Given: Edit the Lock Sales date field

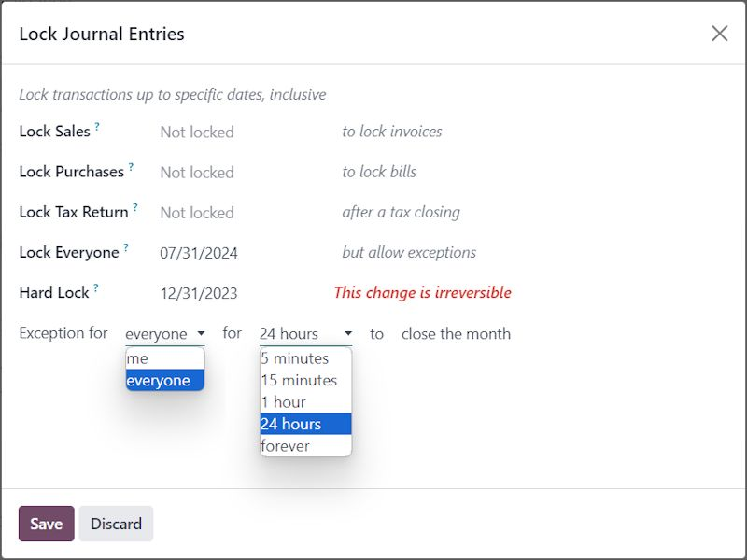Looking at the screenshot, I should click(x=197, y=133).
